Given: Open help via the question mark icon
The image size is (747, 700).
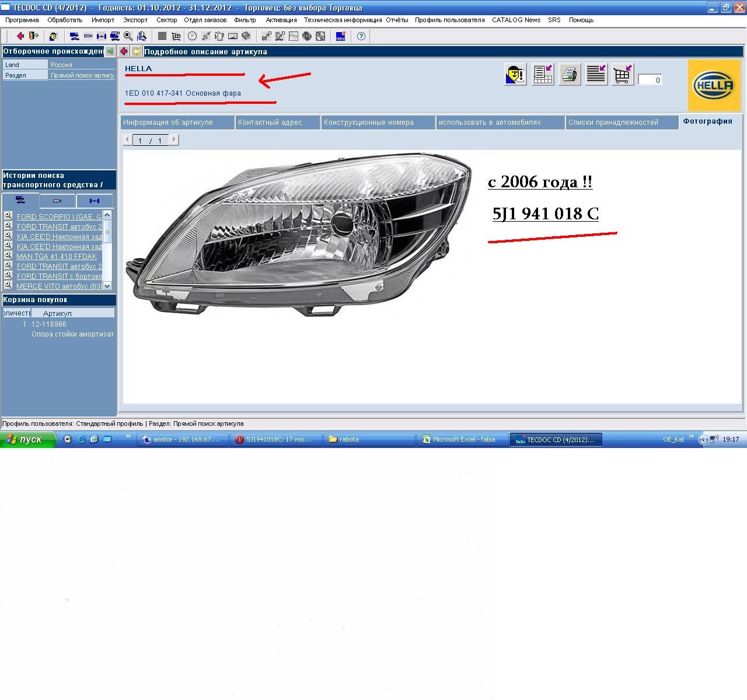Looking at the screenshot, I should [x=361, y=36].
